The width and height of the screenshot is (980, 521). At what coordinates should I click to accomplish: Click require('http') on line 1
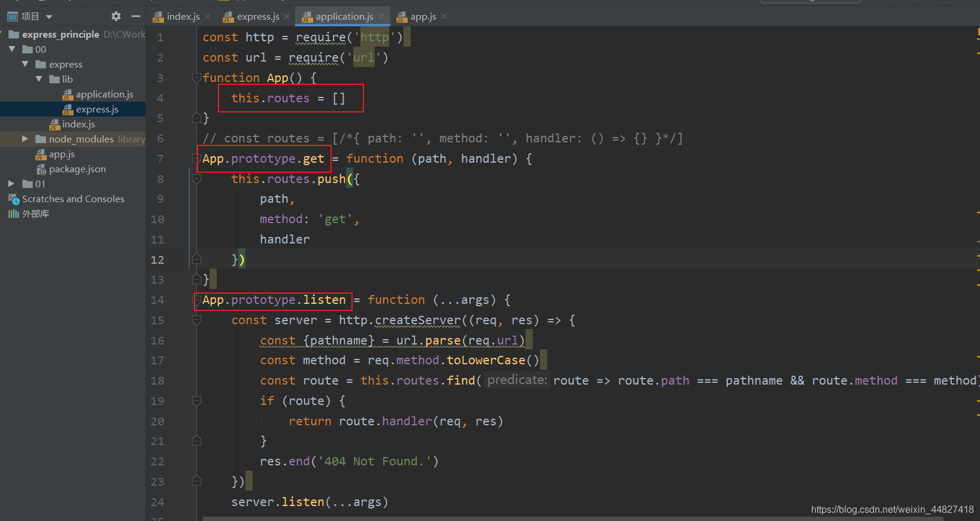[349, 37]
